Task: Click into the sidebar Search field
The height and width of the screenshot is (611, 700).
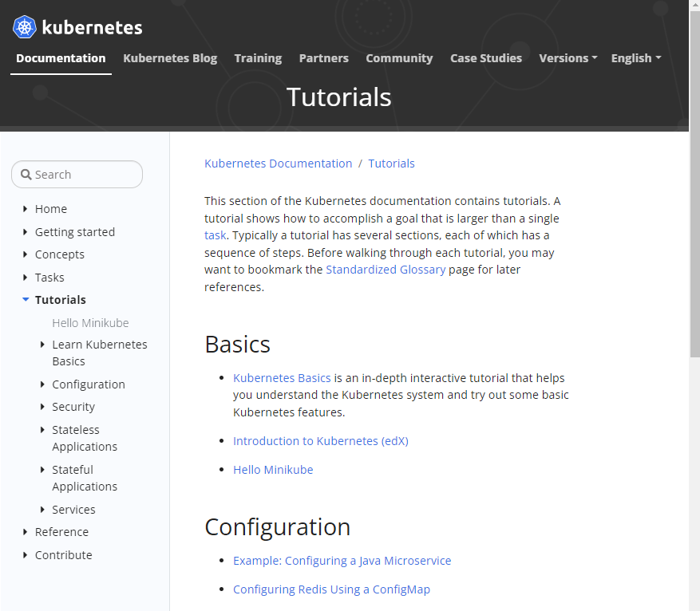Action: [x=77, y=175]
